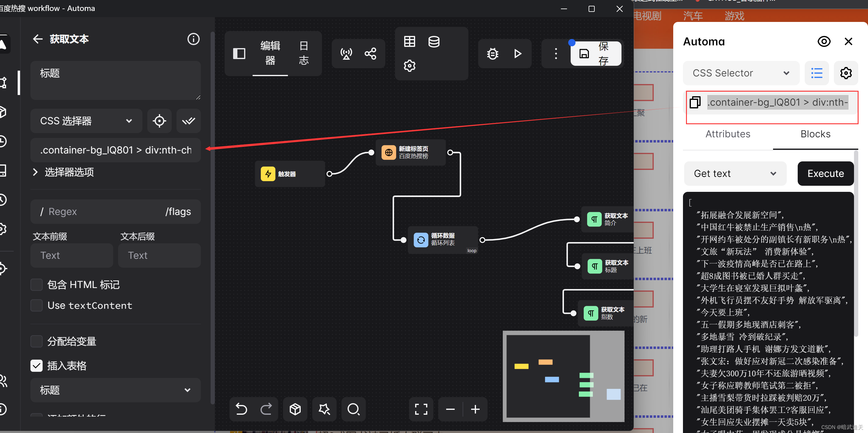Enable 分配给变量 checkbox
This screenshot has height=433, width=868.
37,341
